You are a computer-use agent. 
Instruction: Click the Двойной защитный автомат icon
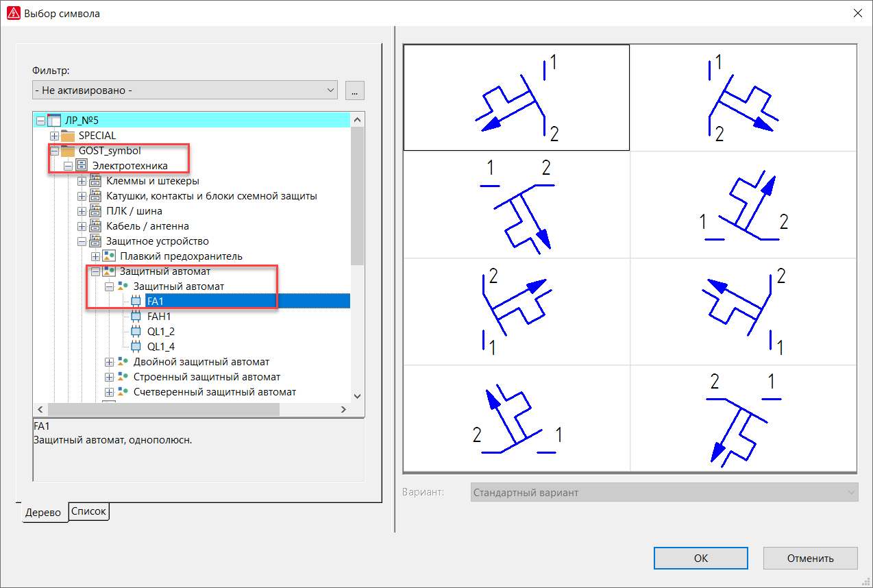(123, 362)
